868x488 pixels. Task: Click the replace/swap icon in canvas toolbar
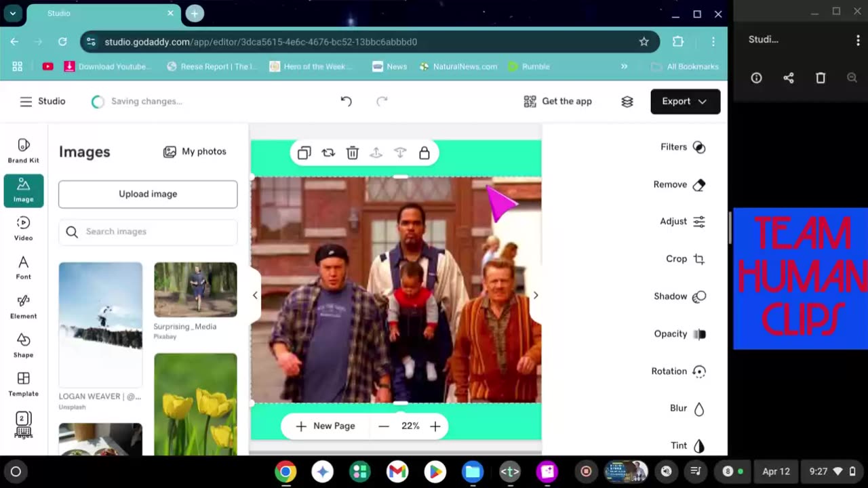click(x=328, y=153)
